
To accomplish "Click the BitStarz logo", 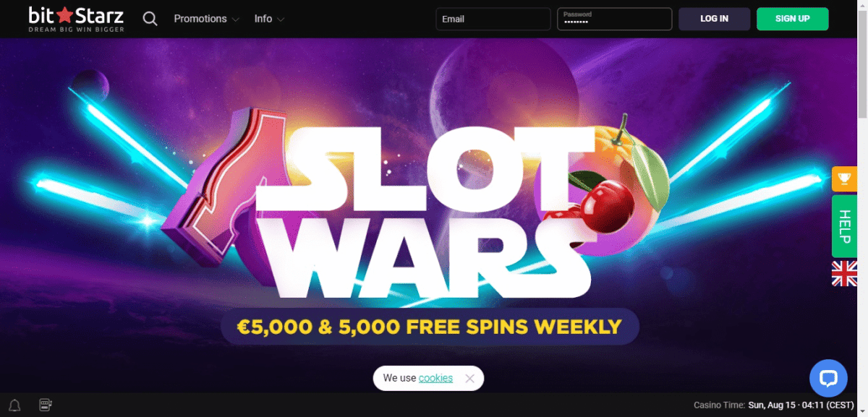I will click(76, 19).
